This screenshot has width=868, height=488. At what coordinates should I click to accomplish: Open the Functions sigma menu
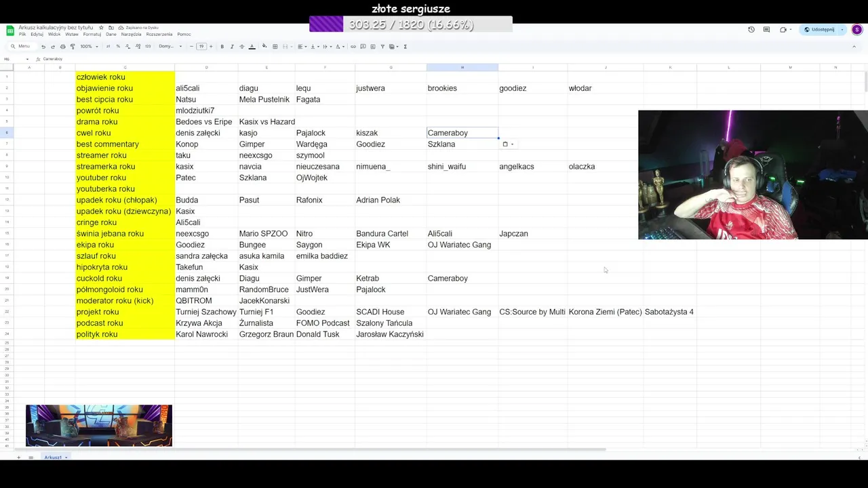[x=406, y=47]
